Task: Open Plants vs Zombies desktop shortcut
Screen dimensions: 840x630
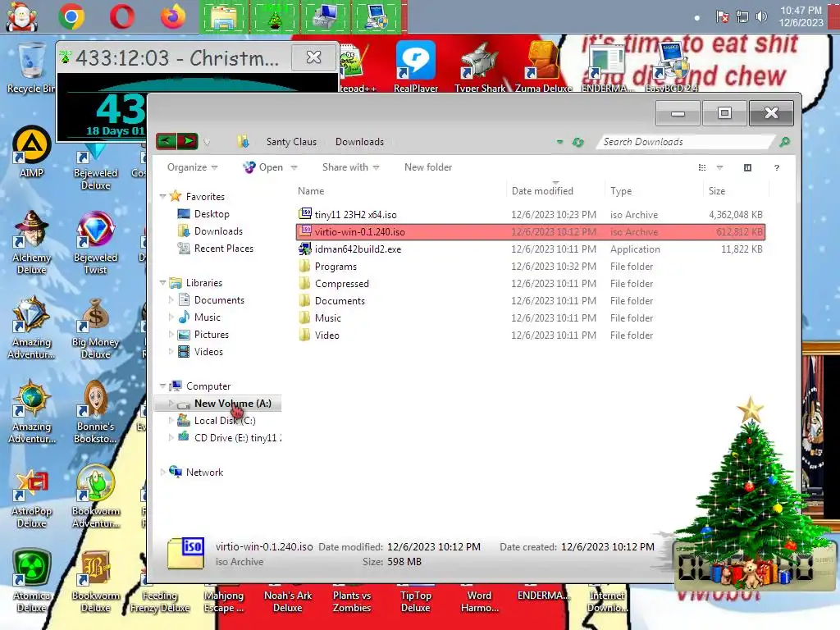Action: [x=351, y=600]
